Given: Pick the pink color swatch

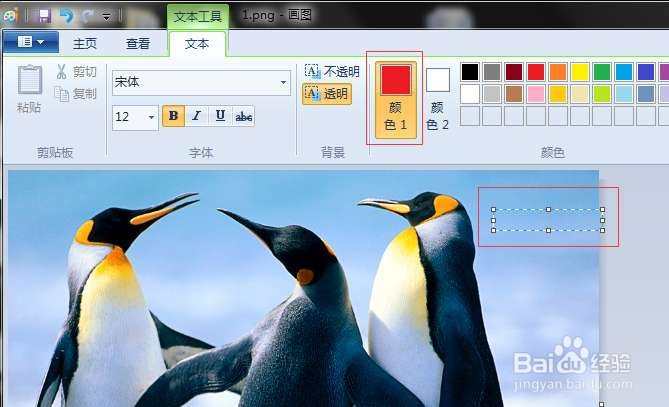Looking at the screenshot, I should pyautogui.click(x=536, y=94).
